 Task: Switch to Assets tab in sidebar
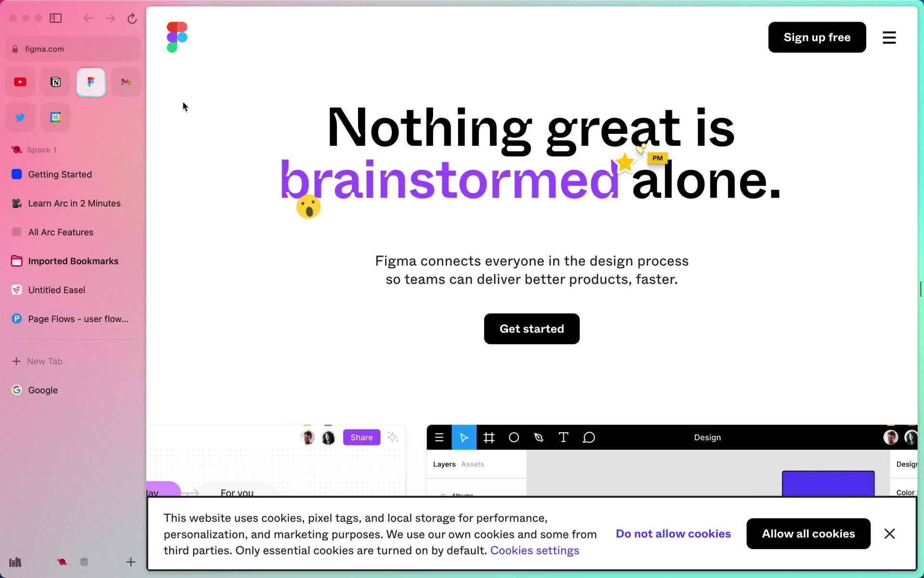pos(472,464)
